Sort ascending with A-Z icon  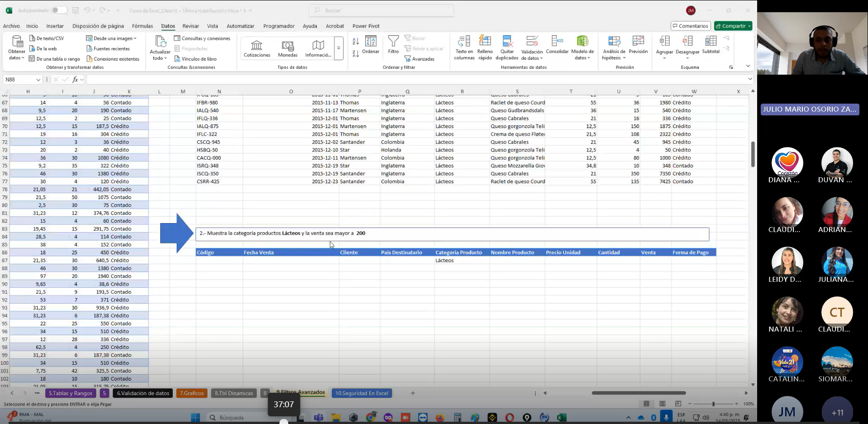(356, 42)
